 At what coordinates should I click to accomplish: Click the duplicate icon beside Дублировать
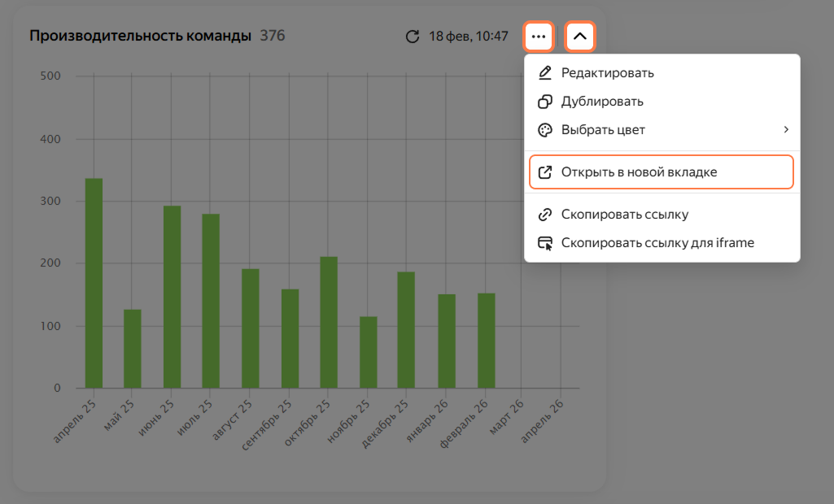545,102
